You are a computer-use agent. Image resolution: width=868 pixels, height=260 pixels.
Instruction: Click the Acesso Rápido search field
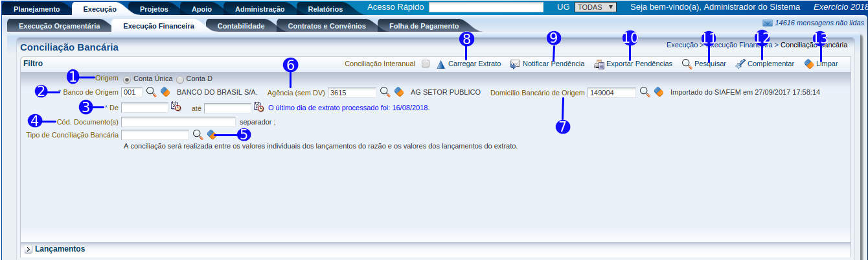click(486, 8)
